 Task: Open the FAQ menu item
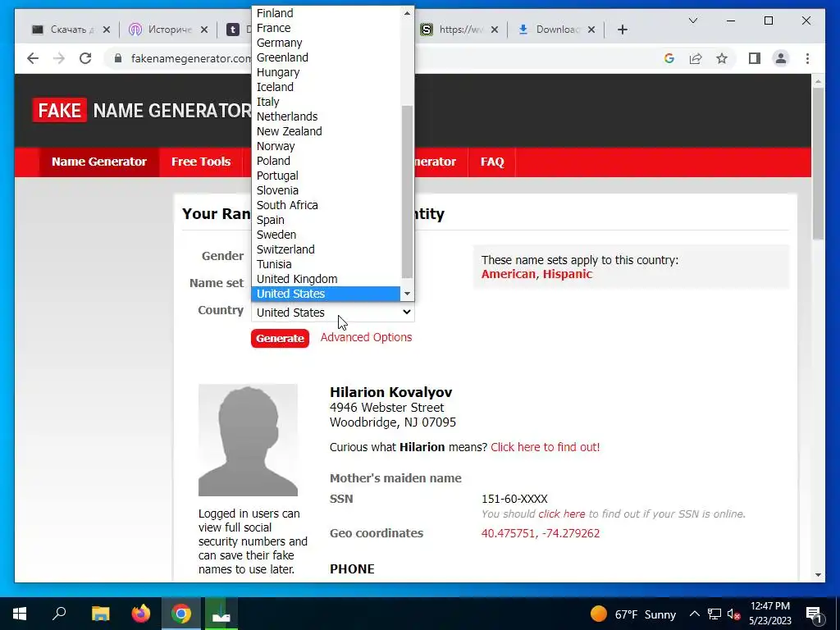492,162
